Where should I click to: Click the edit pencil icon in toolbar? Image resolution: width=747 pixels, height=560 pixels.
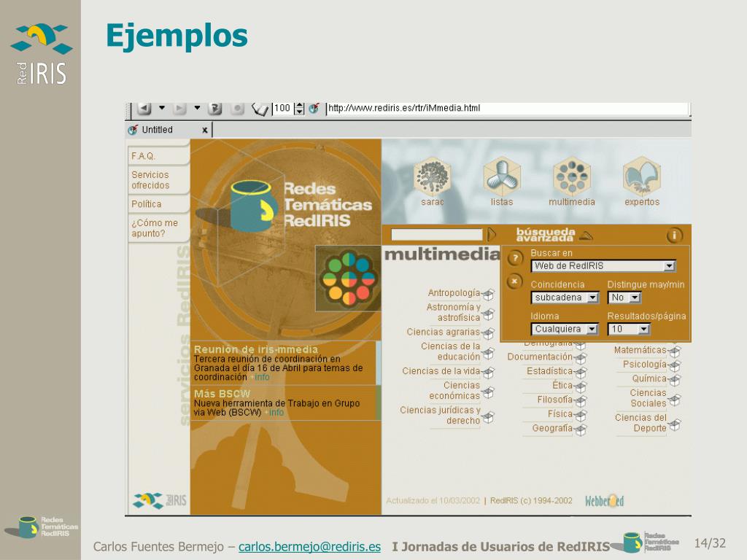pos(260,109)
